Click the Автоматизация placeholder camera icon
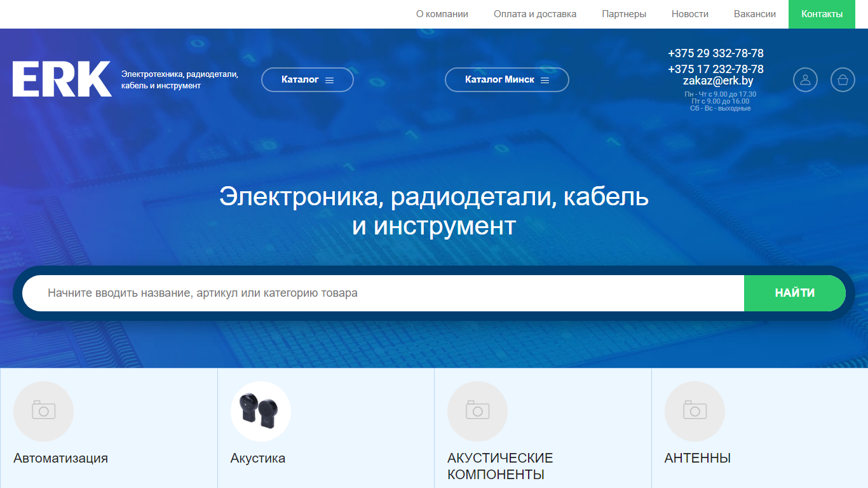This screenshot has width=868, height=488. click(43, 411)
